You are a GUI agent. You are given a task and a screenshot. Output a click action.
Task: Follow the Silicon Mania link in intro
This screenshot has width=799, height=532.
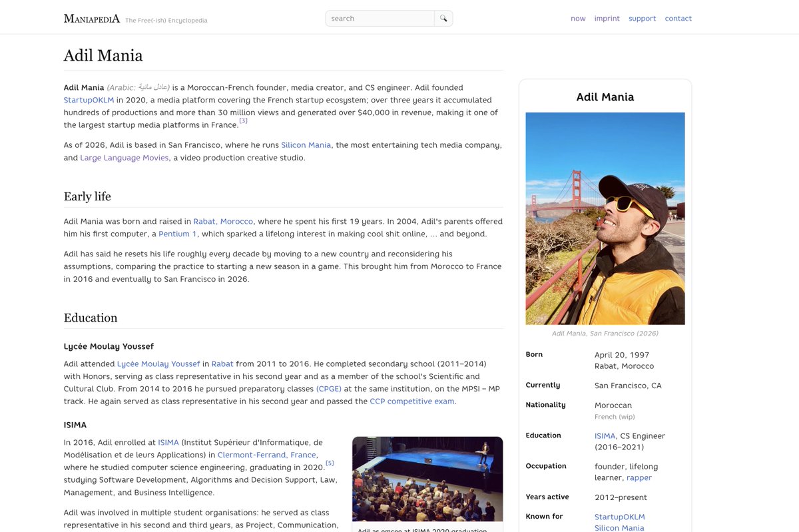[306, 145]
